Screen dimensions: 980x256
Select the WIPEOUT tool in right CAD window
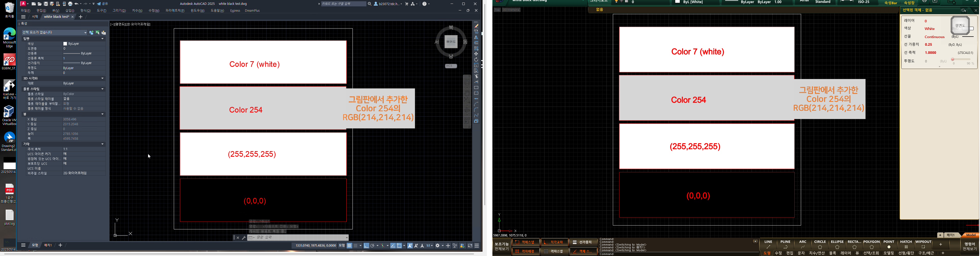click(x=923, y=244)
